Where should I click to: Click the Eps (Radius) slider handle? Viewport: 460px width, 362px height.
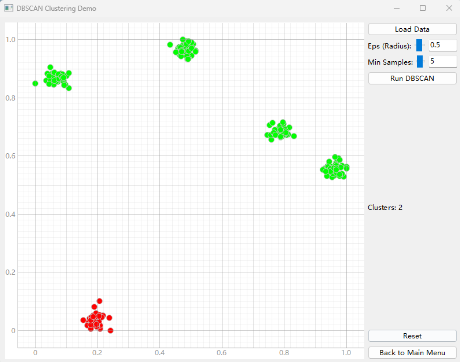tap(419, 45)
